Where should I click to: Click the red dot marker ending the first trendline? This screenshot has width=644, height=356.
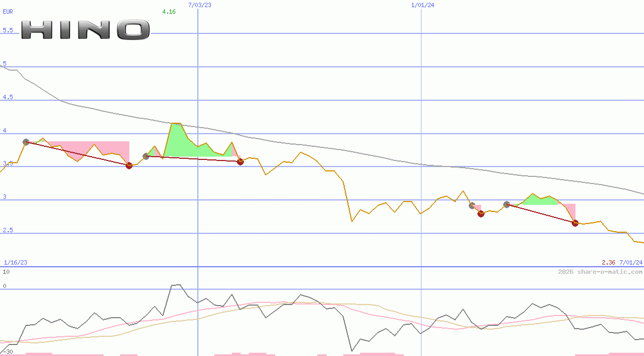[129, 165]
